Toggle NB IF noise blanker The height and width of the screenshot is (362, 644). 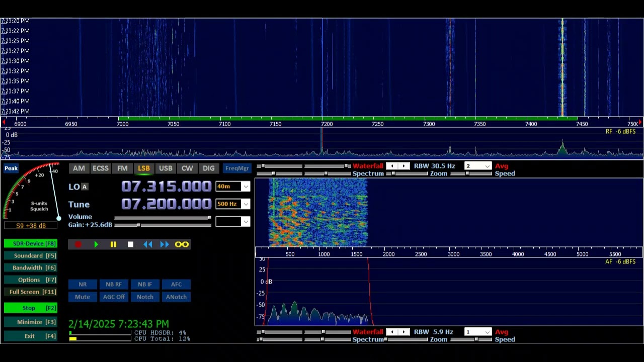[x=145, y=285]
